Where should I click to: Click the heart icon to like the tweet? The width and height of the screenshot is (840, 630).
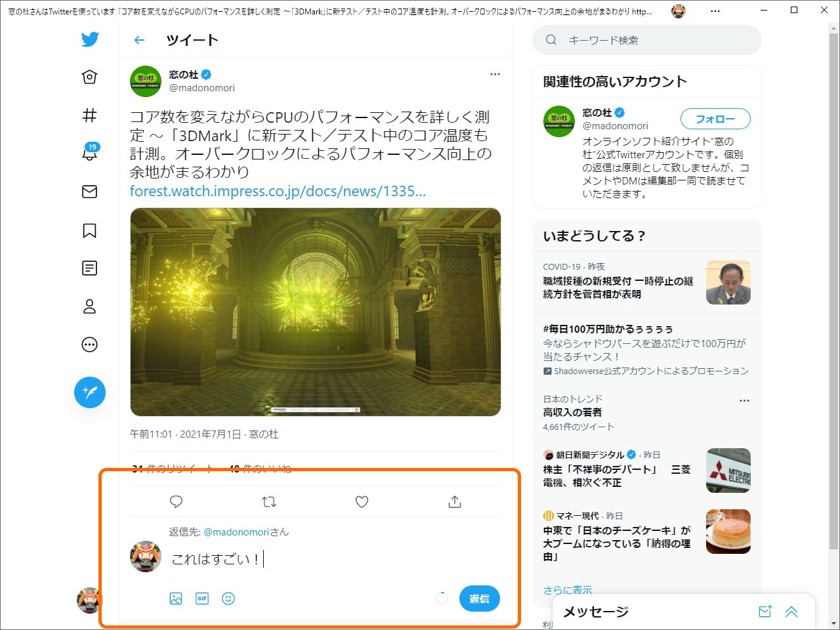click(362, 501)
